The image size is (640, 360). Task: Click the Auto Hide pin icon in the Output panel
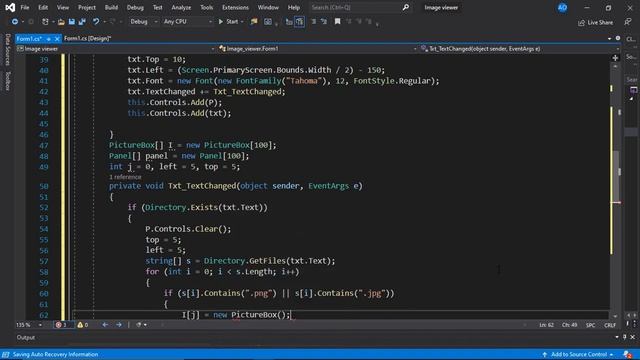click(624, 337)
